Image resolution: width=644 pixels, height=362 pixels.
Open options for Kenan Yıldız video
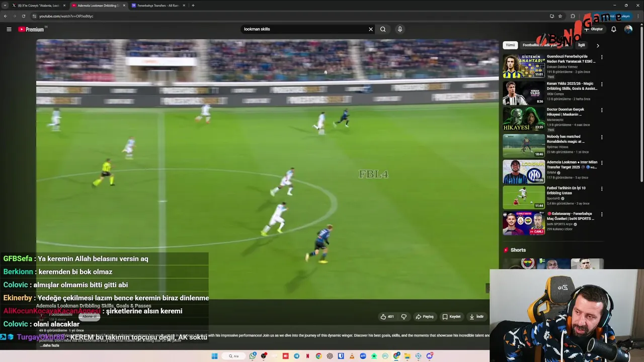pyautogui.click(x=602, y=84)
